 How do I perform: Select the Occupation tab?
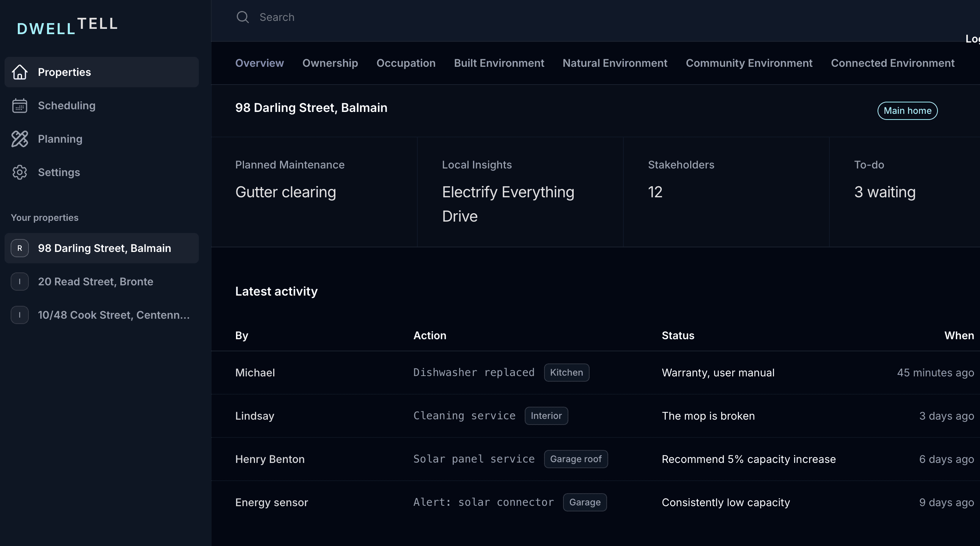point(406,63)
